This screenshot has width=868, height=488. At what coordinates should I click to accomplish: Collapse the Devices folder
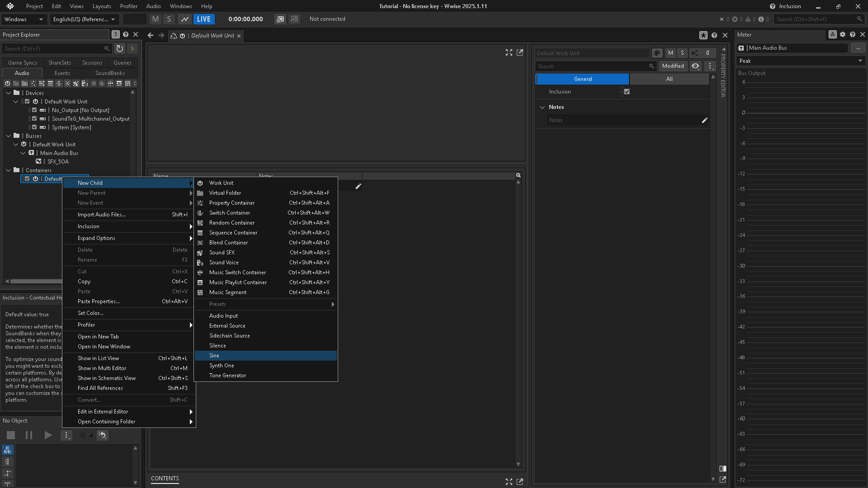click(9, 93)
